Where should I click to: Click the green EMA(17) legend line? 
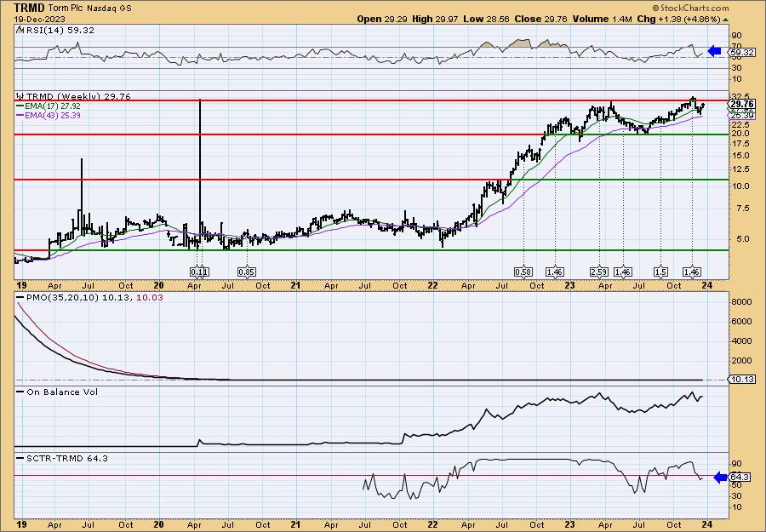(x=20, y=106)
